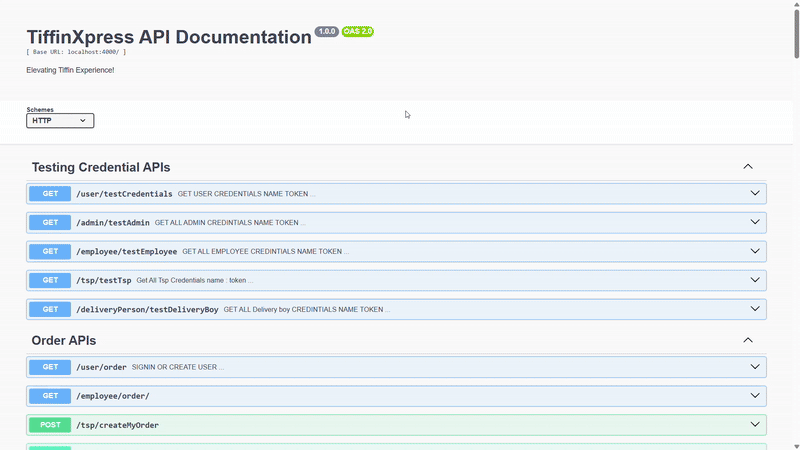Collapse the Order APIs section
The width and height of the screenshot is (800, 450).
(747, 340)
